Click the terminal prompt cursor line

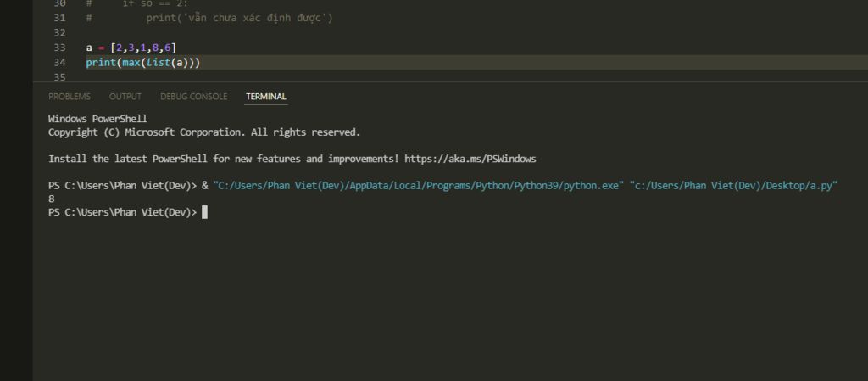(x=128, y=212)
